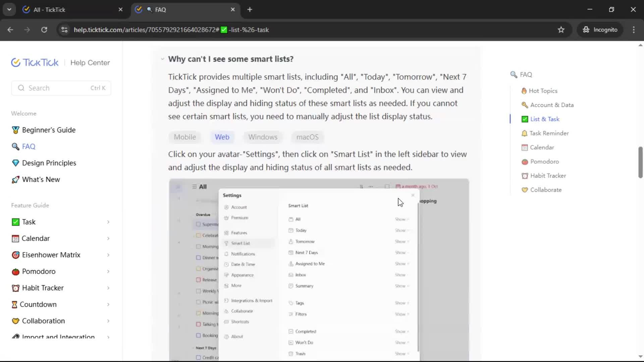Expand the Collaboration section chevron
The width and height of the screenshot is (644, 362).
point(108,321)
